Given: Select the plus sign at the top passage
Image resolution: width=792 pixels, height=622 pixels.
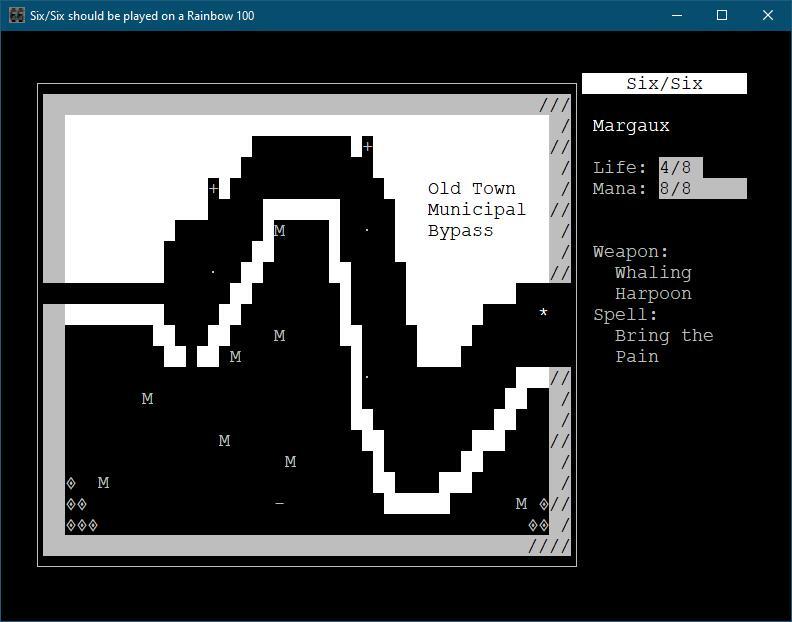Looking at the screenshot, I should pos(367,147).
